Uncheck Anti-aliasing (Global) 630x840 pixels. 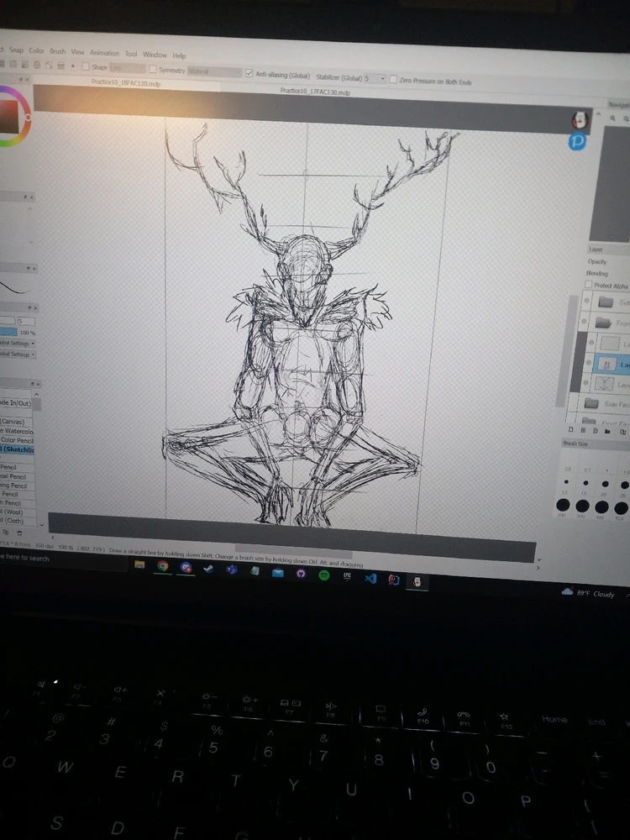[x=249, y=73]
